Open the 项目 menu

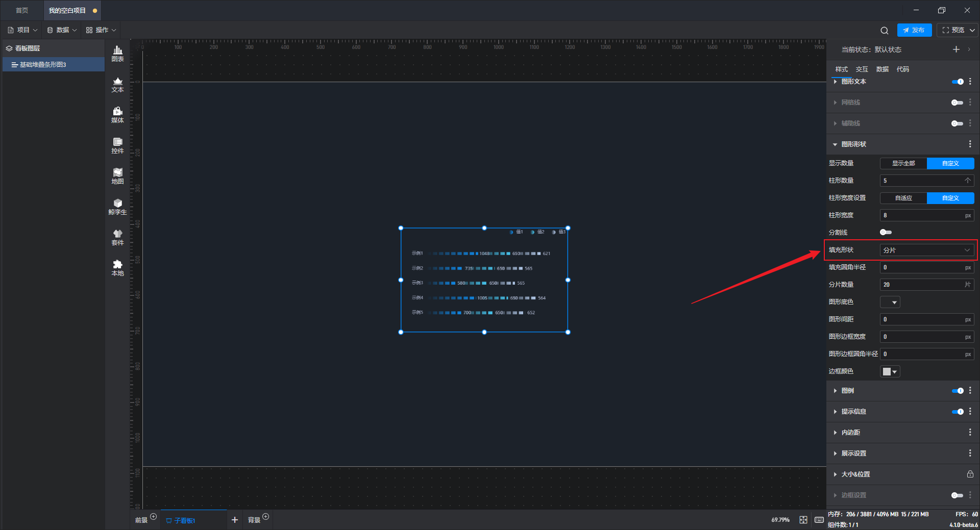point(23,30)
